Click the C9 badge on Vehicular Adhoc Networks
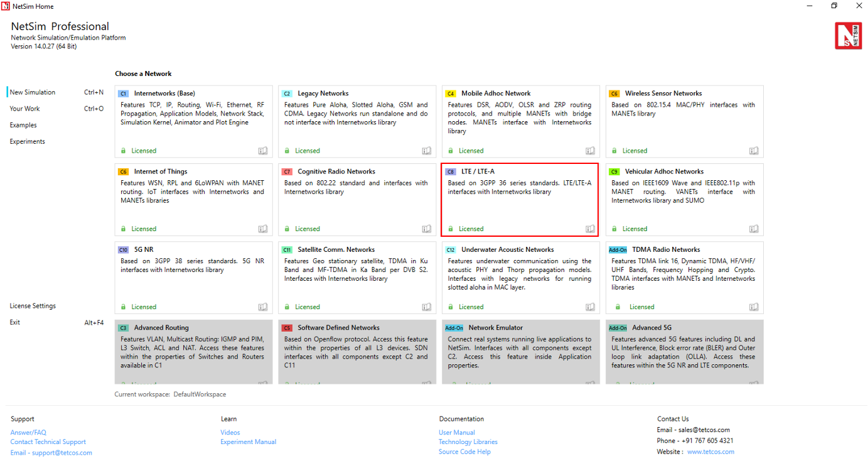This screenshot has height=461, width=868. click(614, 171)
